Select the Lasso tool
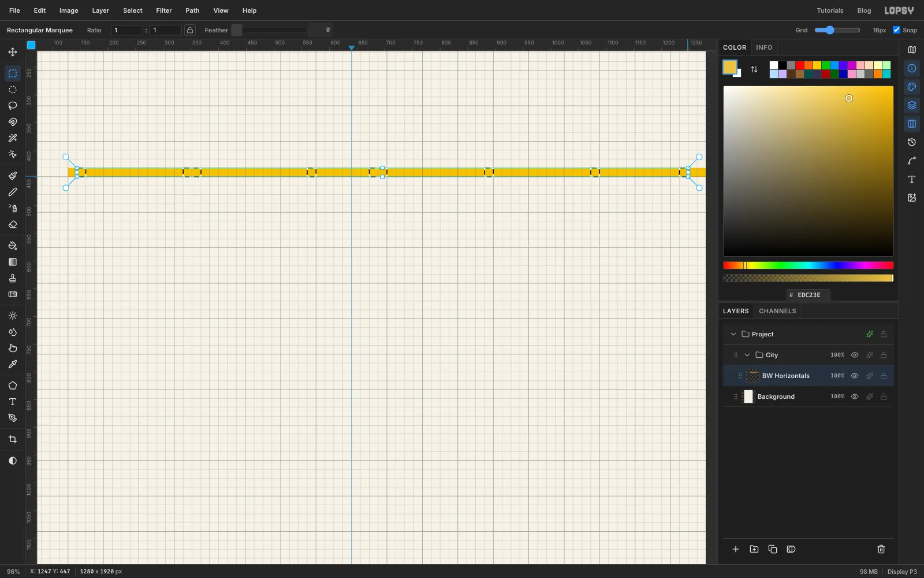Image resolution: width=924 pixels, height=578 pixels. pyautogui.click(x=13, y=106)
